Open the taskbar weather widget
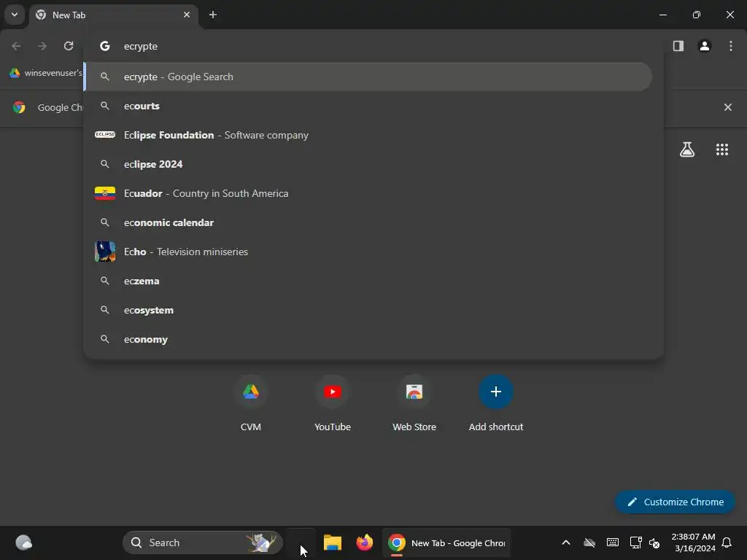The height and width of the screenshot is (560, 747). click(x=24, y=542)
